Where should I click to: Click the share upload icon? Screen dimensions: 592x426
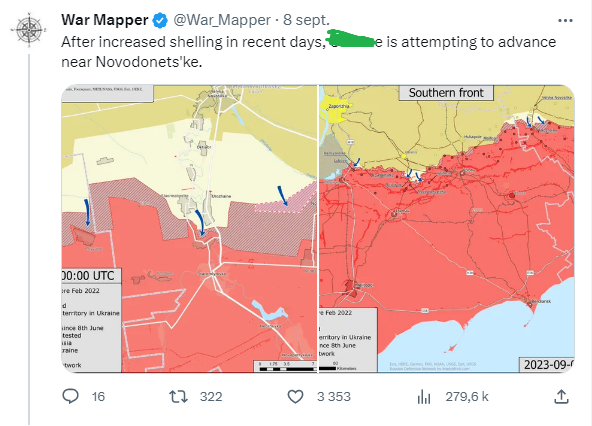click(x=561, y=397)
